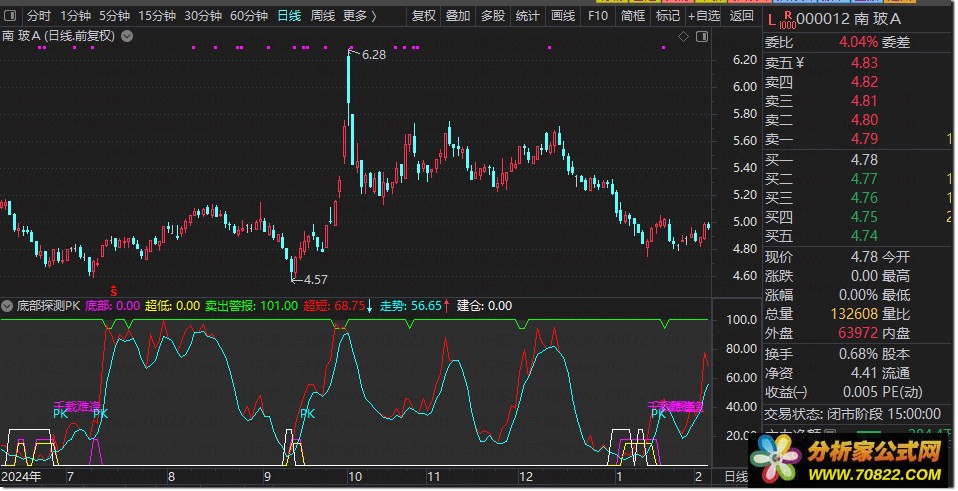Select 买五 price 4.74
This screenshot has width=958, height=491.
pyautogui.click(x=864, y=236)
